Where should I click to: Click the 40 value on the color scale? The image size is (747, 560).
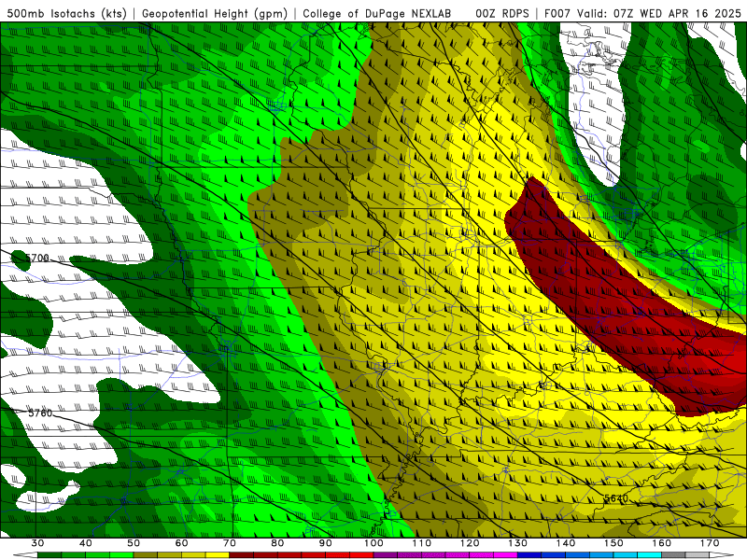click(86, 543)
